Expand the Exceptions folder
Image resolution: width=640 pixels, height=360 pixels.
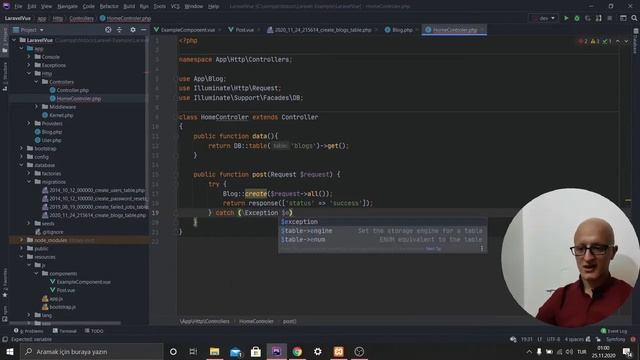(x=29, y=65)
